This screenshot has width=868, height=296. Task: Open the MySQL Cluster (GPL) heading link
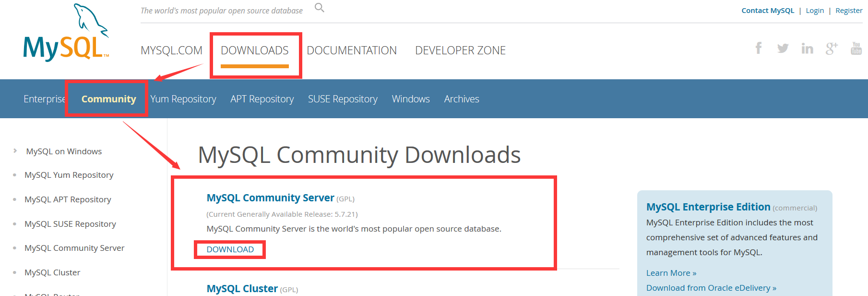[x=242, y=289]
